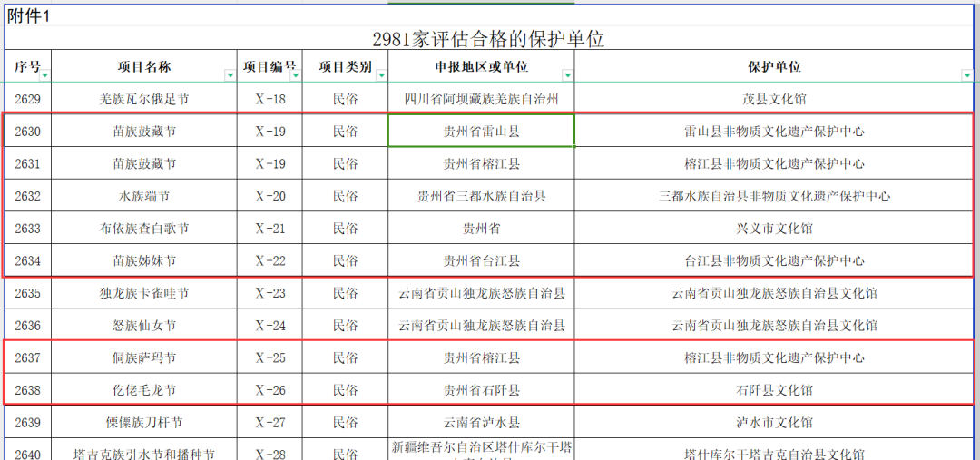Click the 水族端节 project name cell
Screen dimensions: 980x460
click(144, 196)
